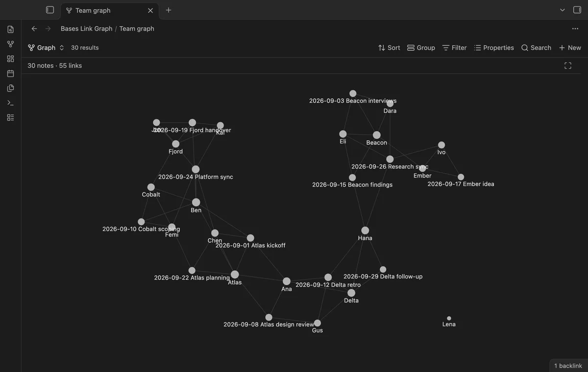Select the 2026-09-22 Atlas planning node
This screenshot has height=372, width=588.
[x=192, y=271]
